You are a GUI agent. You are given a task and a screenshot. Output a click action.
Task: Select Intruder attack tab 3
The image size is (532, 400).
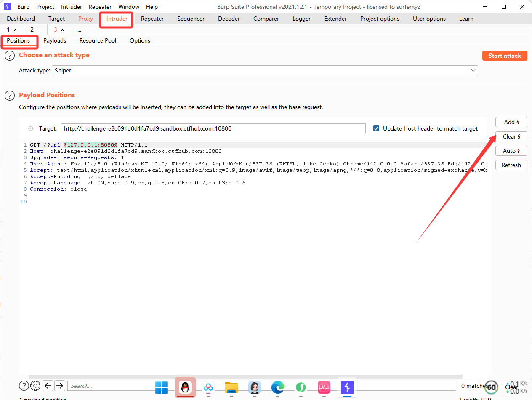55,29
